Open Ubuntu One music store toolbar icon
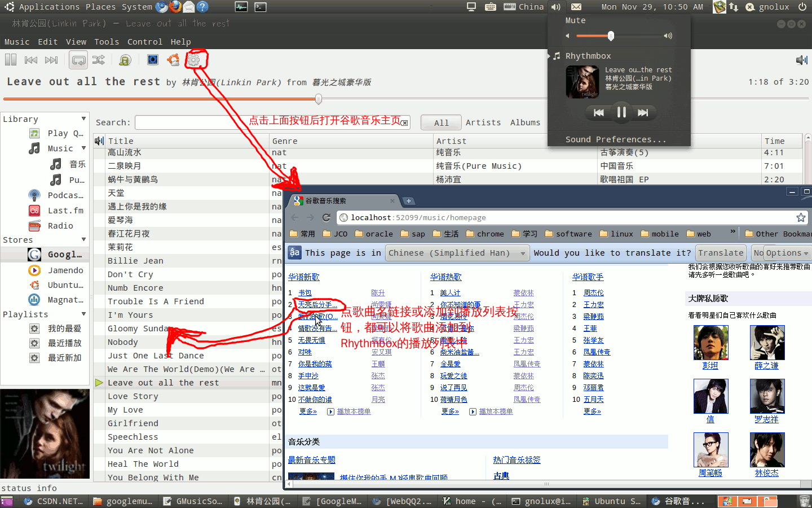The height and width of the screenshot is (508, 812). [173, 60]
